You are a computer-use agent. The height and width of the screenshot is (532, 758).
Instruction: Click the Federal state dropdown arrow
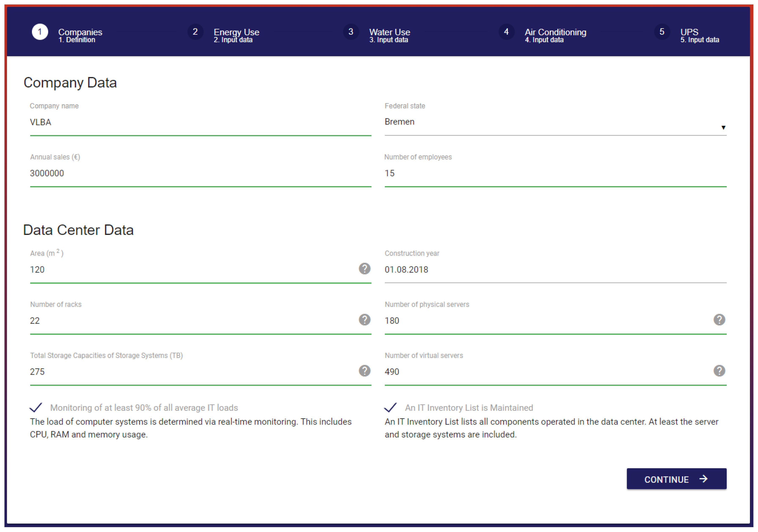(723, 128)
